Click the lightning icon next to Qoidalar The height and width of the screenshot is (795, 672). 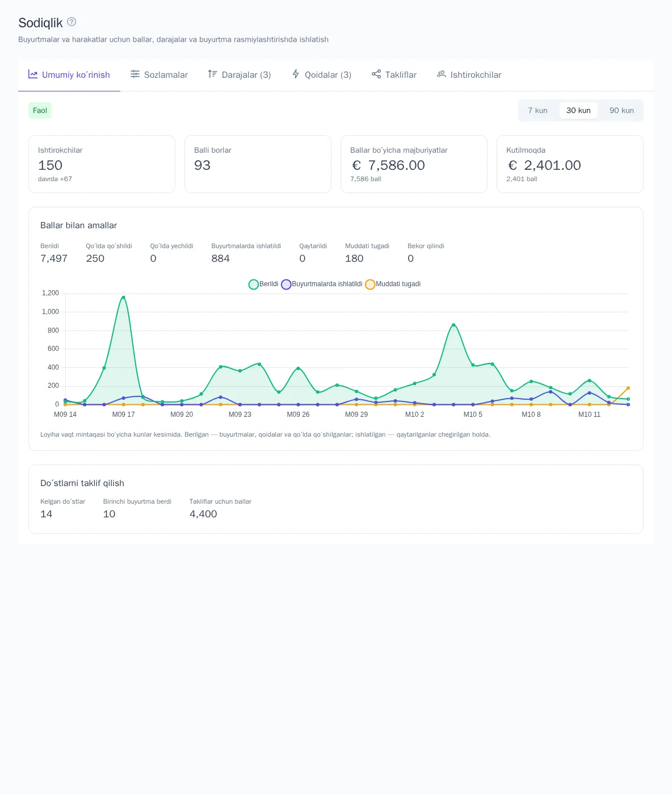click(x=296, y=74)
